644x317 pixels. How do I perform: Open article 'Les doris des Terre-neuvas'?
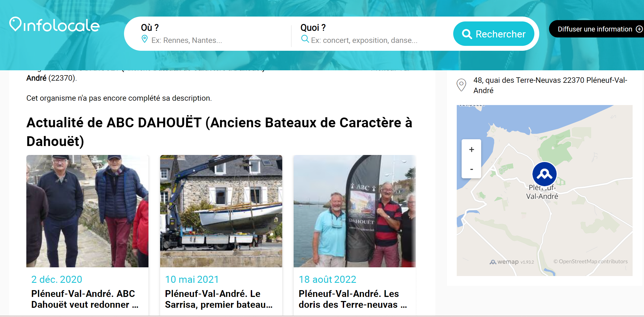352,299
